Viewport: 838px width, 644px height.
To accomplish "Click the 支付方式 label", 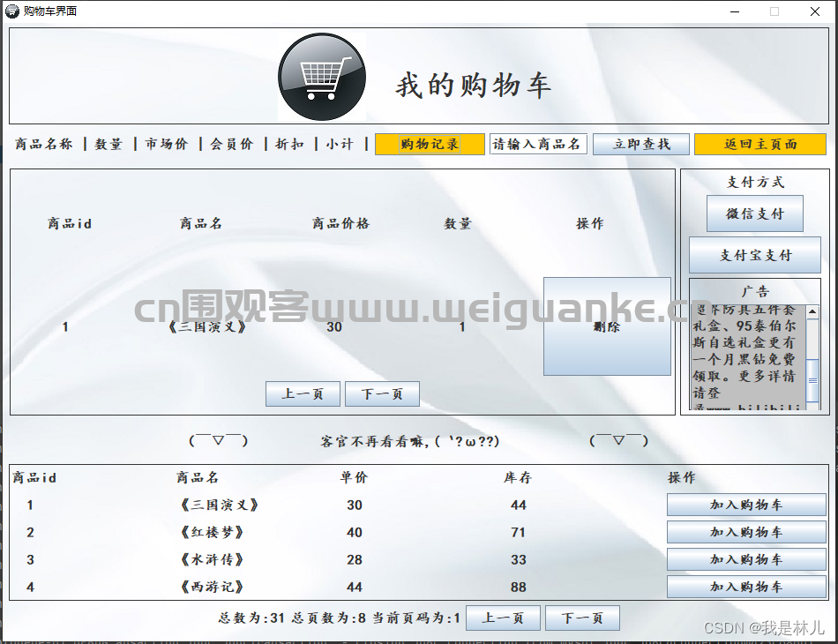I will click(x=755, y=183).
